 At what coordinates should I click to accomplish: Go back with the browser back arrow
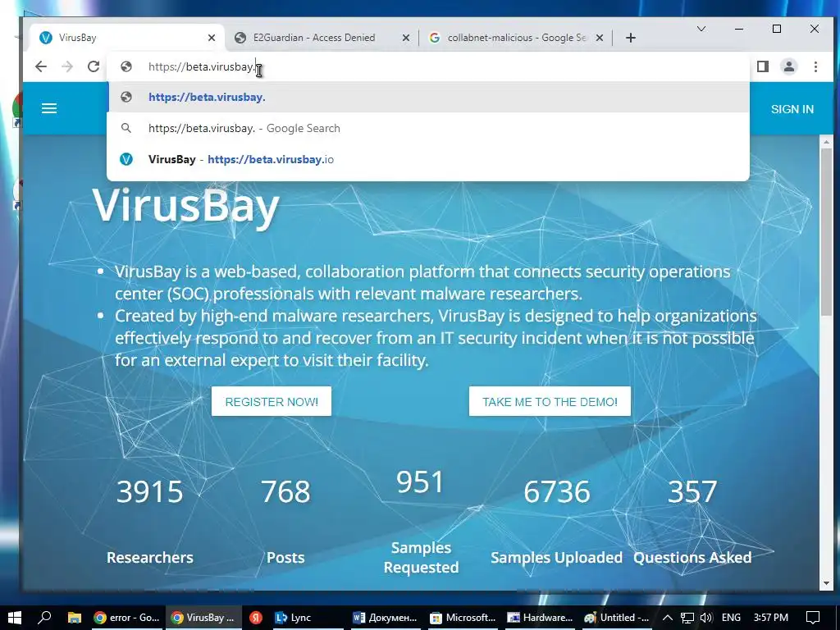[41, 66]
